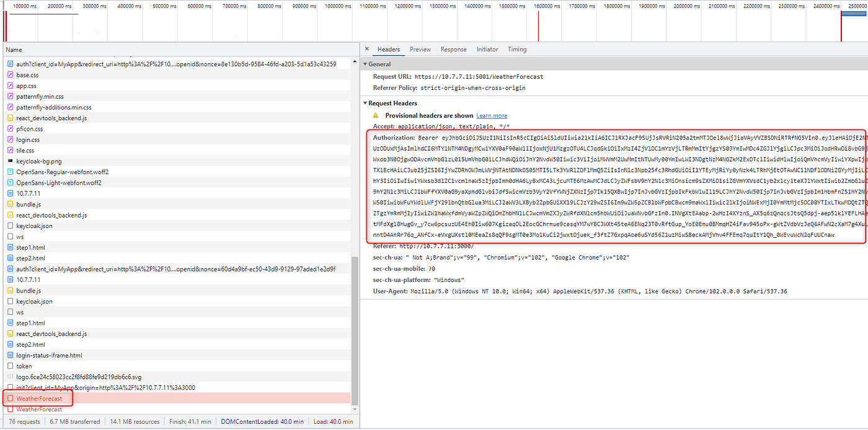868x430 pixels.
Task: Open the Response tab
Action: pyautogui.click(x=453, y=50)
